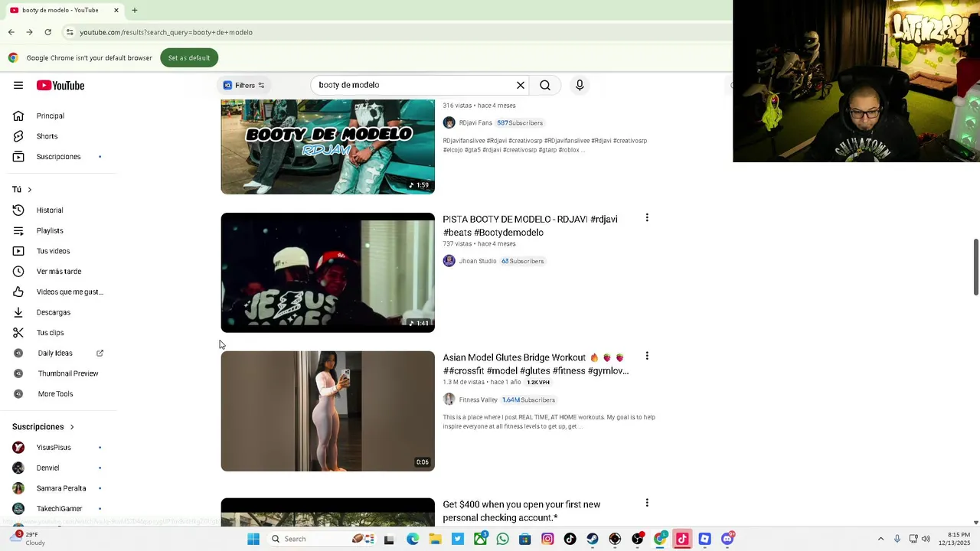Image resolution: width=980 pixels, height=551 pixels.
Task: Open the PISTA BOOTY DE MODELO video thumbnail
Action: click(328, 272)
